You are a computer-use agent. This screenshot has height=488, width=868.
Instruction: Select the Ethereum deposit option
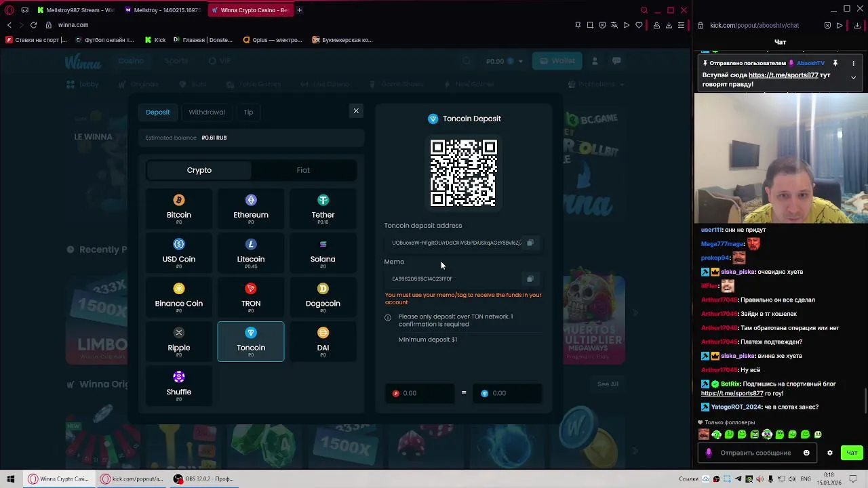(x=251, y=209)
